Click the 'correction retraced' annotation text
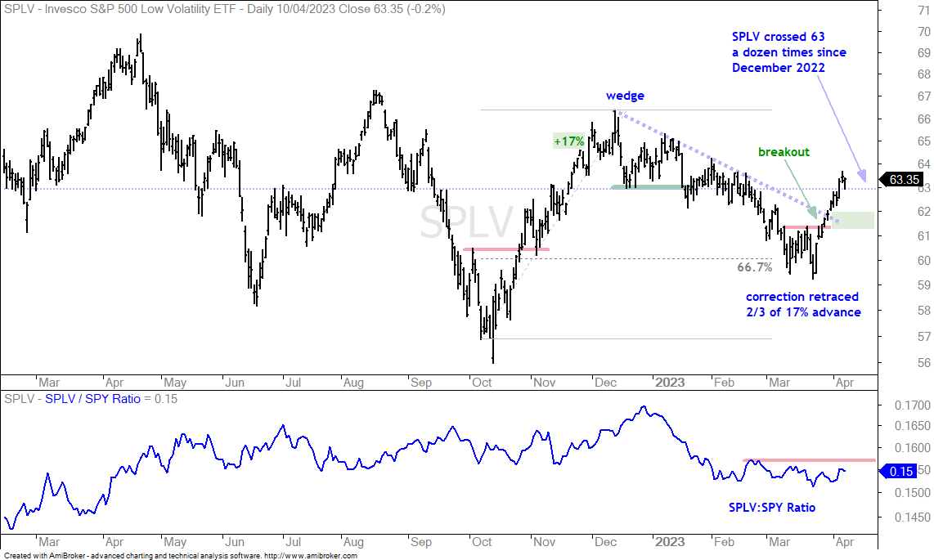 pyautogui.click(x=802, y=297)
